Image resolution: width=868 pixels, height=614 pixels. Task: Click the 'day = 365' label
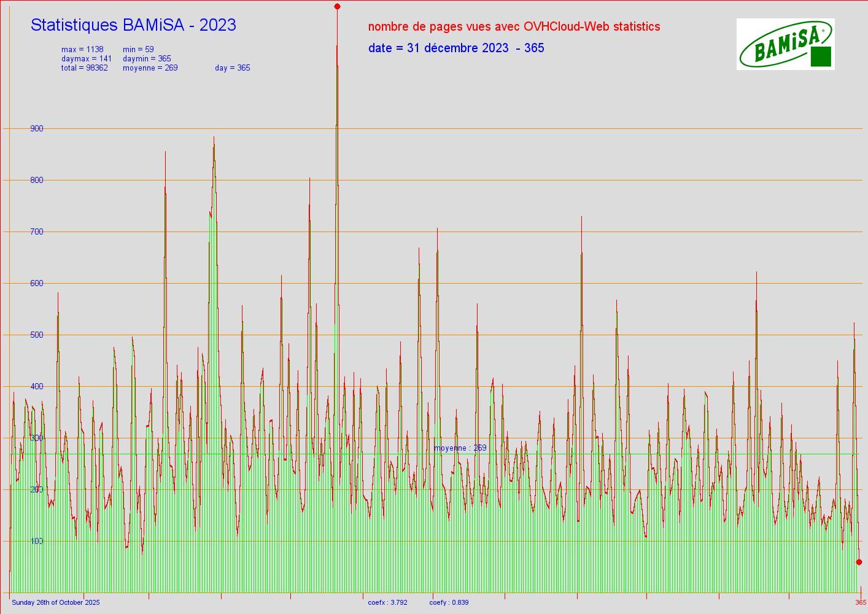pyautogui.click(x=232, y=68)
